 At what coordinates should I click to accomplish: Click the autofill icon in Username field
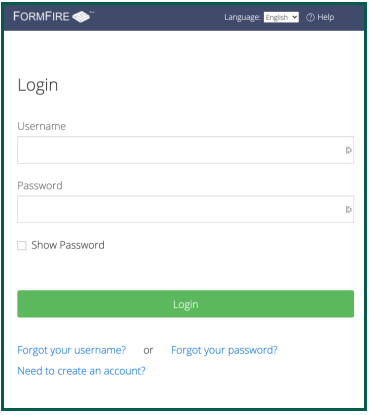click(348, 150)
